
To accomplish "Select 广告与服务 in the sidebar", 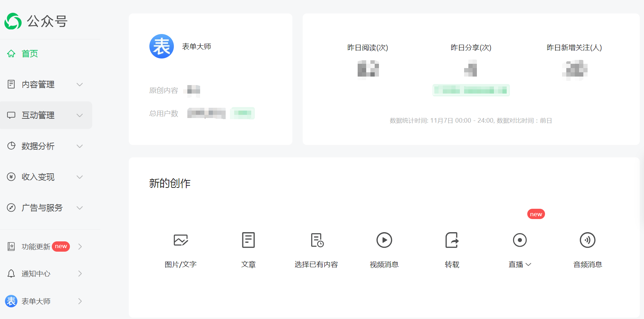I will click(42, 208).
